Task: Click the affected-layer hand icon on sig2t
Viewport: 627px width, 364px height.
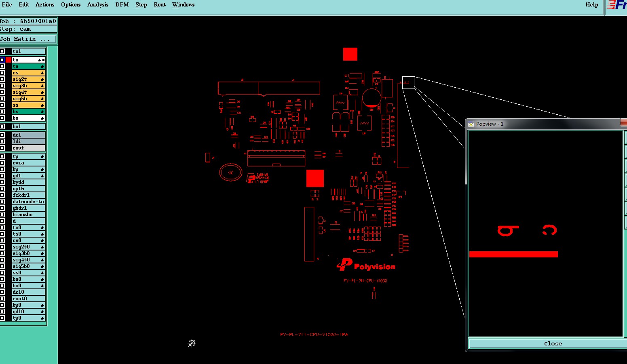Action: pos(42,79)
